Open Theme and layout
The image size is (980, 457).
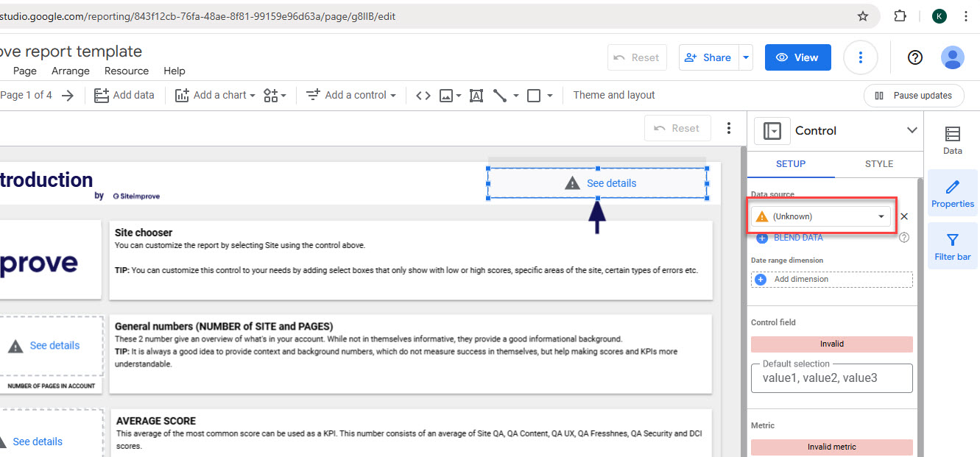coord(614,95)
